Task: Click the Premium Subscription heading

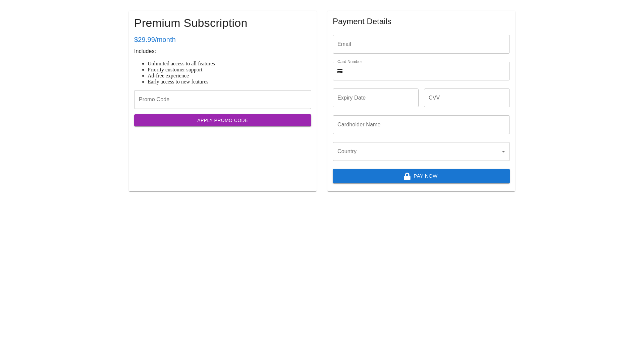Action: [x=191, y=23]
